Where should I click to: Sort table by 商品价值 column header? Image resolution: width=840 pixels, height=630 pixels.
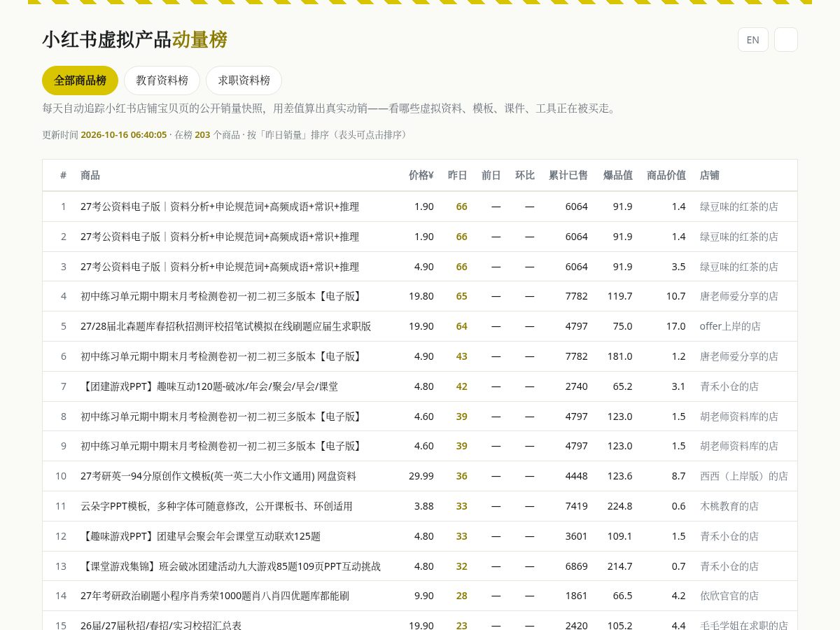click(666, 175)
